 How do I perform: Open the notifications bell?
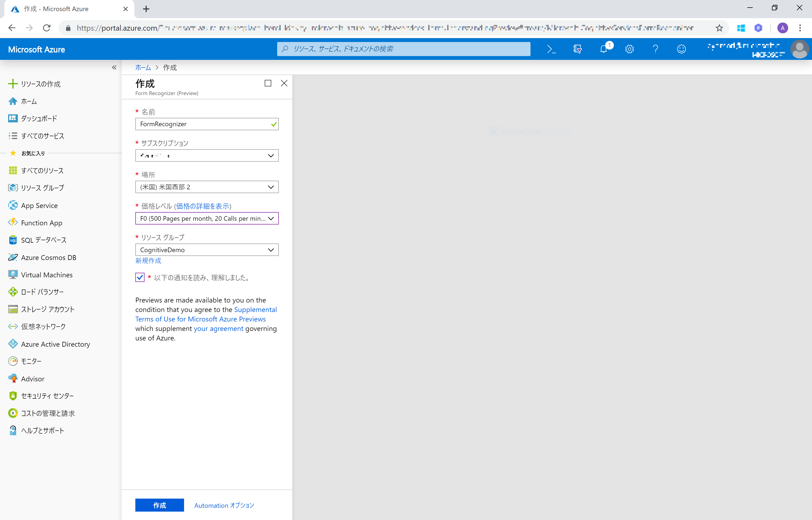pos(604,49)
